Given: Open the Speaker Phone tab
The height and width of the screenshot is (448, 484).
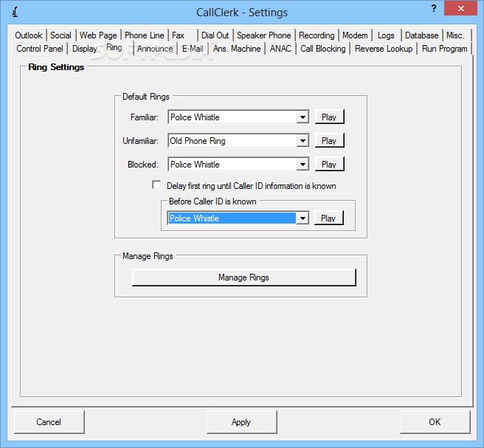Looking at the screenshot, I should coord(264,35).
